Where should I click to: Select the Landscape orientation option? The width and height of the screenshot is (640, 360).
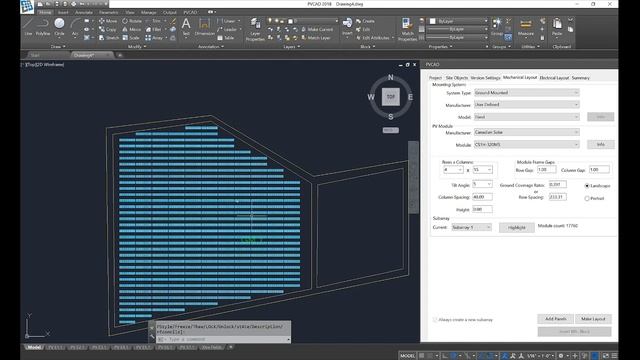[x=587, y=186]
